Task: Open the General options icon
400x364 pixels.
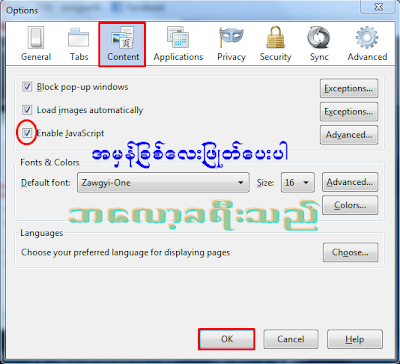Action: [36, 44]
